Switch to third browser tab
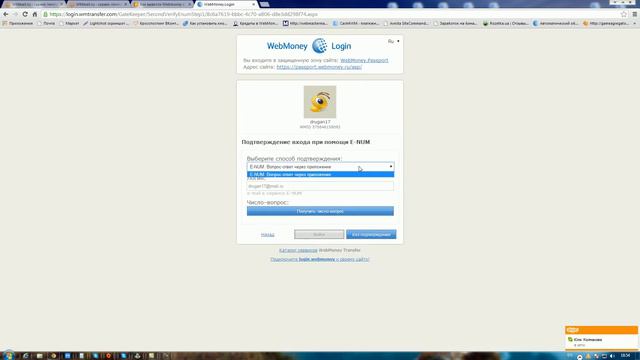This screenshot has width=640, height=360. click(162, 4)
